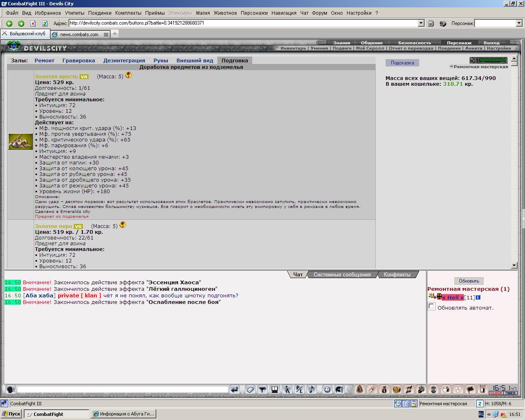Enable the Обновлять автомат. checkbox
Viewport: 525px width, 420px height.
[x=431, y=306]
